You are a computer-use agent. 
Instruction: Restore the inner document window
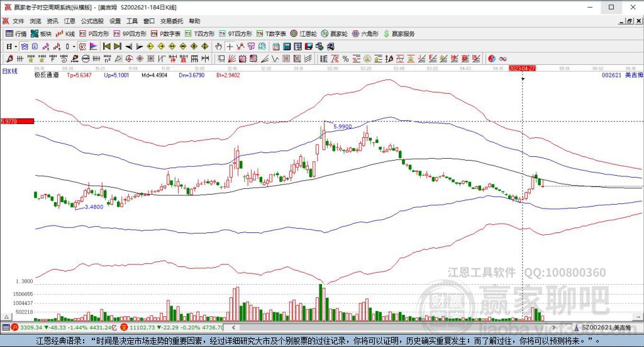pos(629,21)
